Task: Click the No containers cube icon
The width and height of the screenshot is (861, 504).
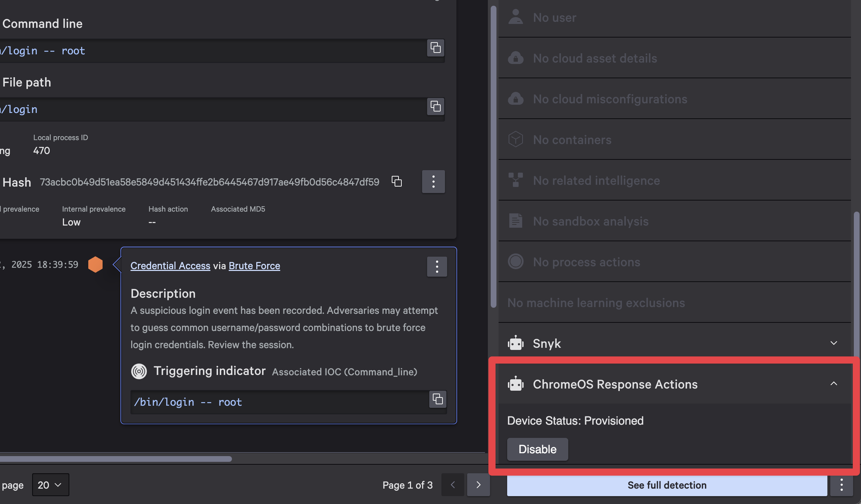Action: coord(515,139)
